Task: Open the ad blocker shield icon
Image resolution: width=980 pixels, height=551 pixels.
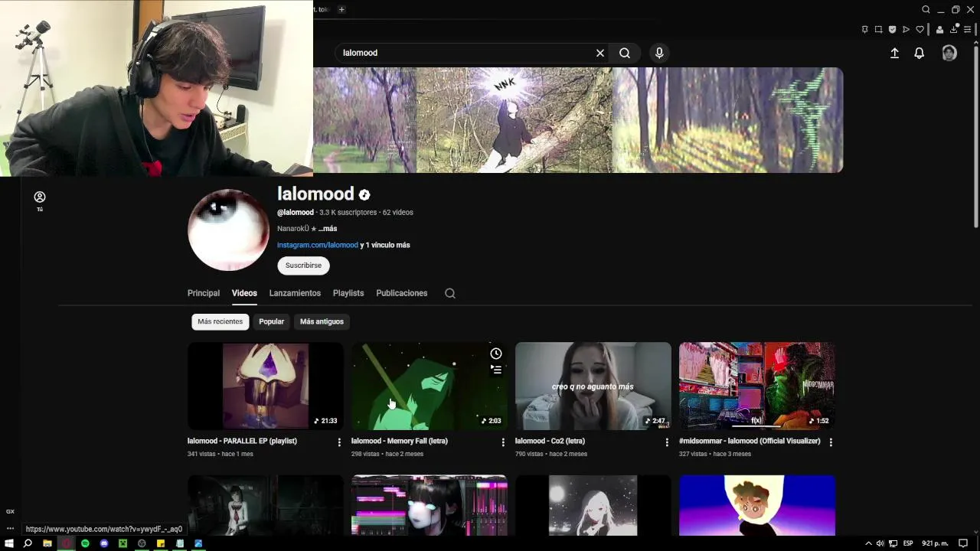Action: tap(892, 30)
